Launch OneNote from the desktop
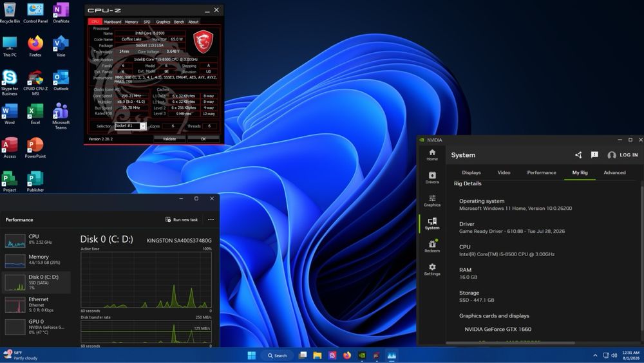644x363 pixels. [61, 12]
